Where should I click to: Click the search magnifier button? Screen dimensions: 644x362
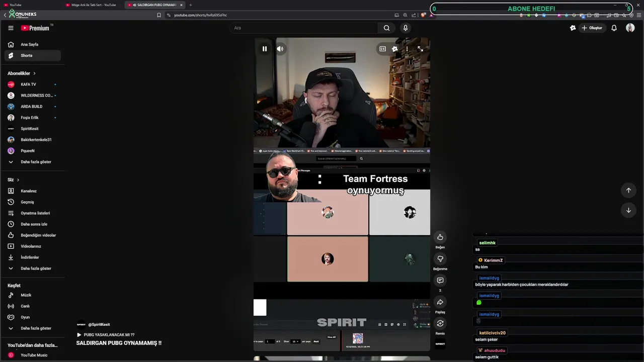(x=386, y=28)
